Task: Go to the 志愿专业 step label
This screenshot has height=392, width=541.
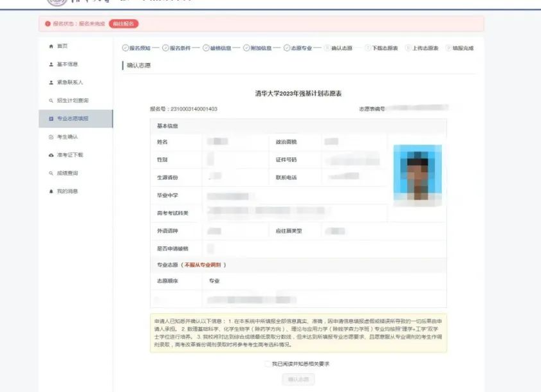Action: pos(301,48)
